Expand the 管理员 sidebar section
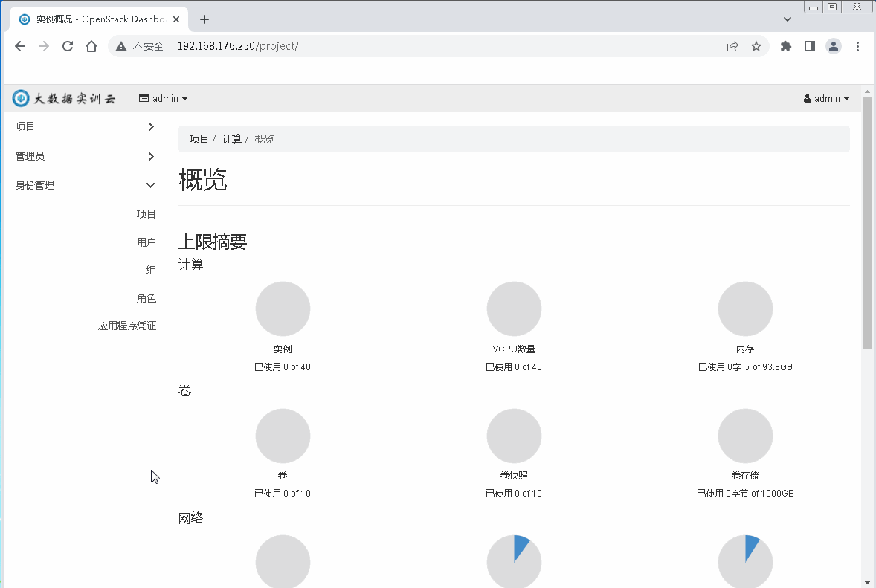This screenshot has width=876, height=588. [83, 156]
